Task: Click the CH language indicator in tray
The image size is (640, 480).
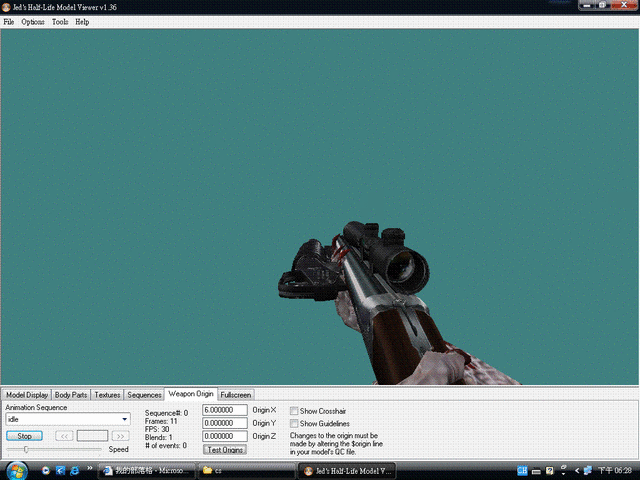Action: point(522,470)
